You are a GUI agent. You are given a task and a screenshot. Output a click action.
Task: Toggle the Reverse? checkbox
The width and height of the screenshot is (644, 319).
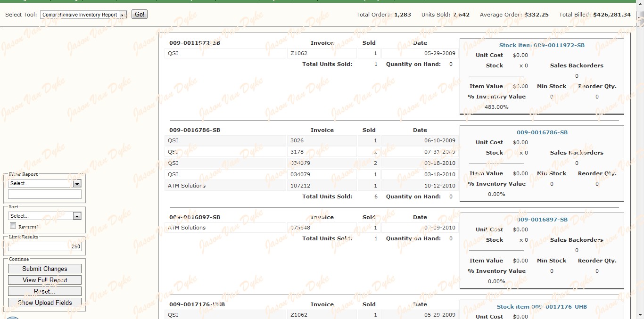[13, 226]
